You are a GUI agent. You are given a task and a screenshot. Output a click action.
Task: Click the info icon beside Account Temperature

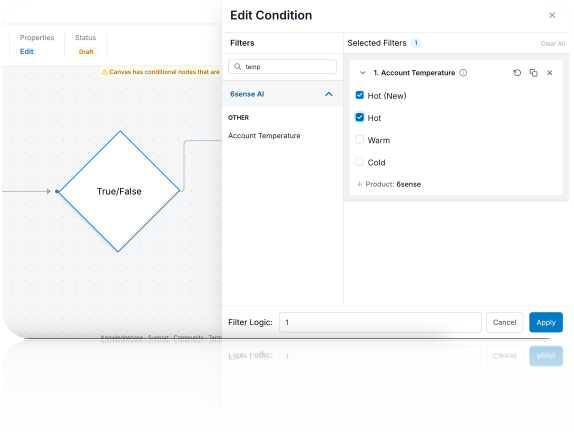click(463, 73)
